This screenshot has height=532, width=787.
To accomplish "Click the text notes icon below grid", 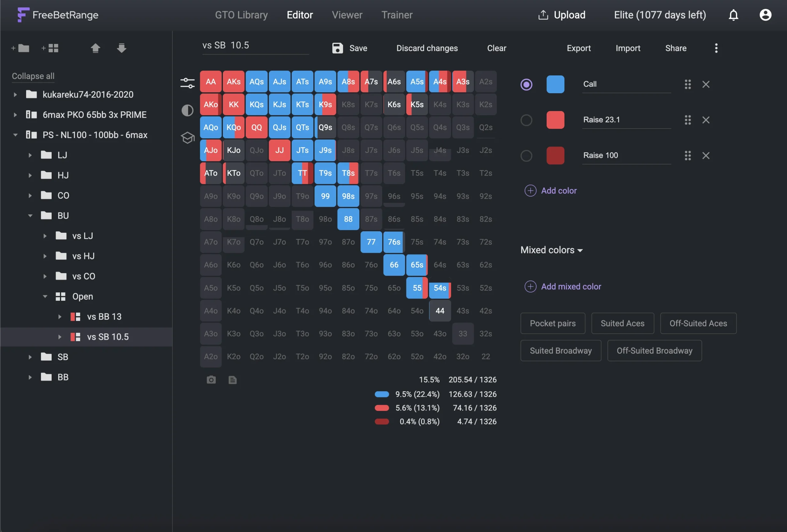I will coord(232,379).
